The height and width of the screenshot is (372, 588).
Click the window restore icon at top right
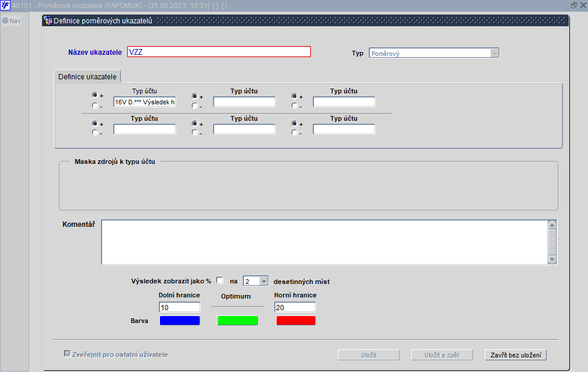[x=574, y=5]
